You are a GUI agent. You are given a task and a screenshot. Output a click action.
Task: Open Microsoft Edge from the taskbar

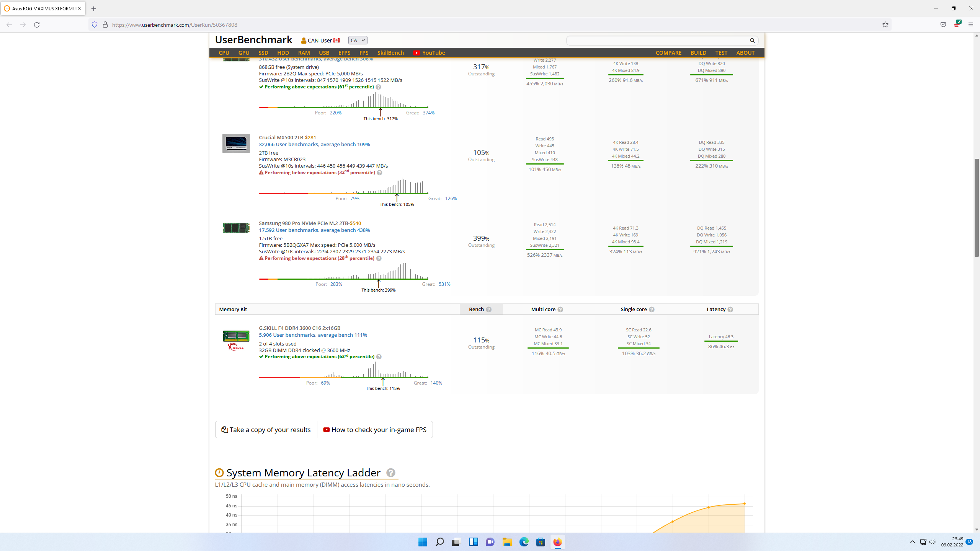[x=524, y=542]
